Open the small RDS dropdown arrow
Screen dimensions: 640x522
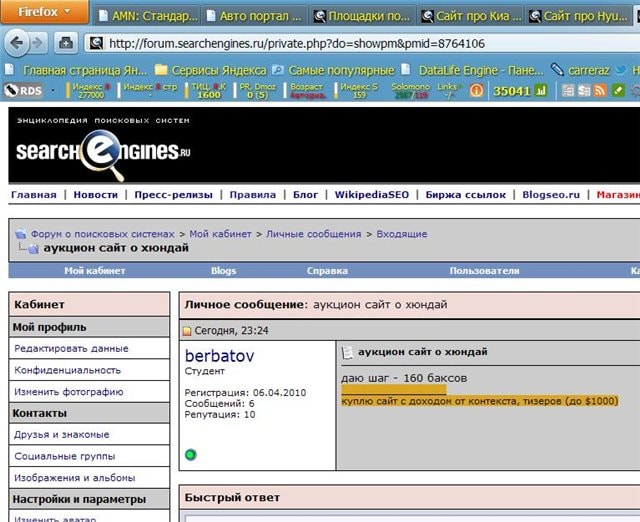53,90
